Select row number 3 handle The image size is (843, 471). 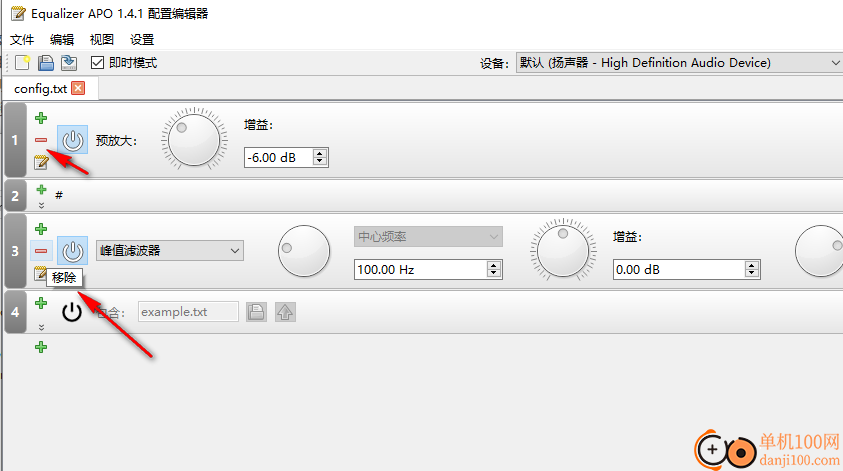click(x=15, y=251)
